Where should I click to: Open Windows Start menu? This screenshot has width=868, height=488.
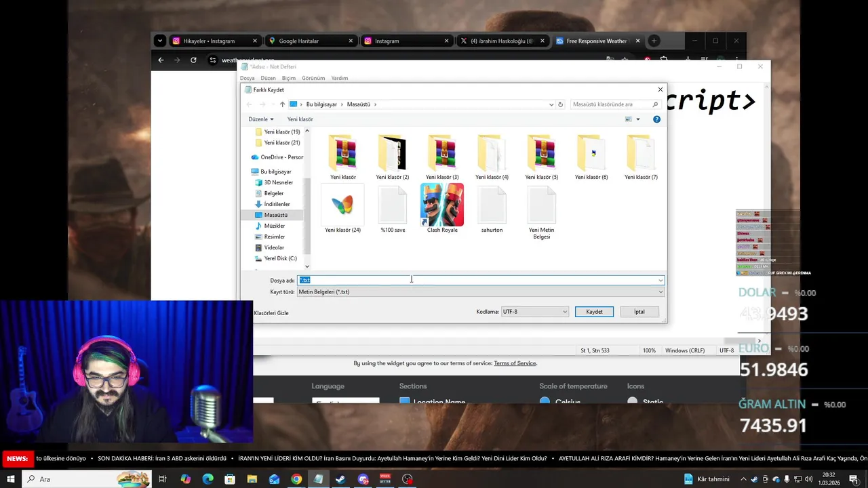pyautogui.click(x=11, y=479)
